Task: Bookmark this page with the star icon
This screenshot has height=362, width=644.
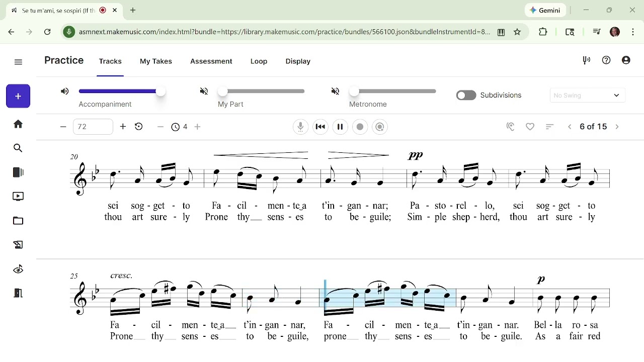Action: coord(517,32)
